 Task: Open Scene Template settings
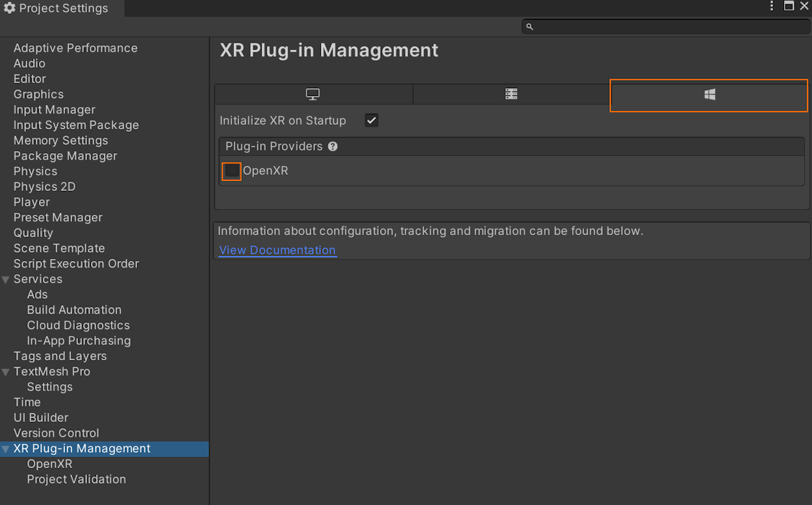pyautogui.click(x=59, y=249)
